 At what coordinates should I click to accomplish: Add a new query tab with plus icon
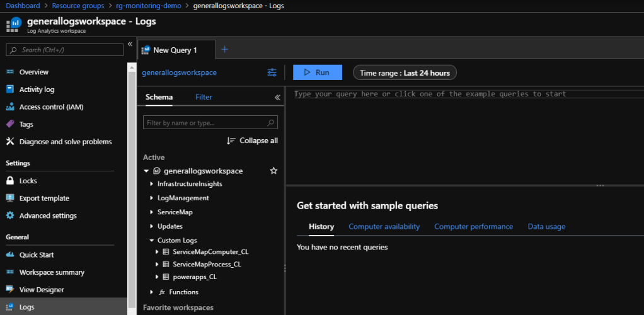tap(225, 50)
